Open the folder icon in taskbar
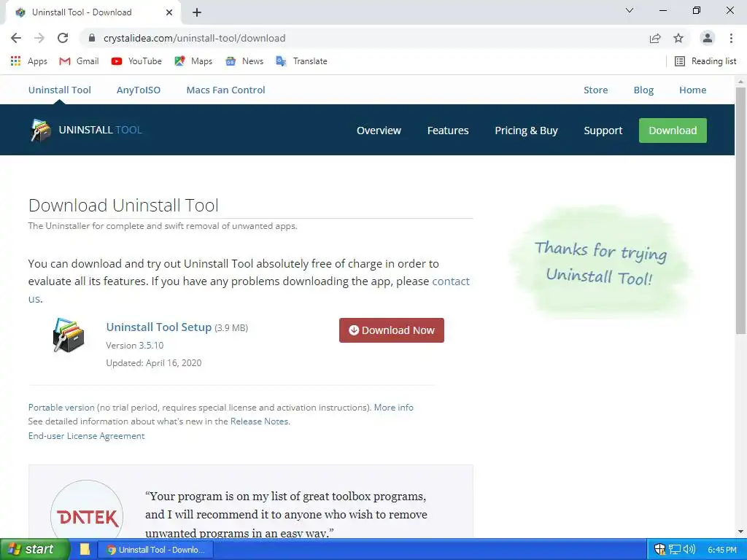The width and height of the screenshot is (747, 560). 85,550
